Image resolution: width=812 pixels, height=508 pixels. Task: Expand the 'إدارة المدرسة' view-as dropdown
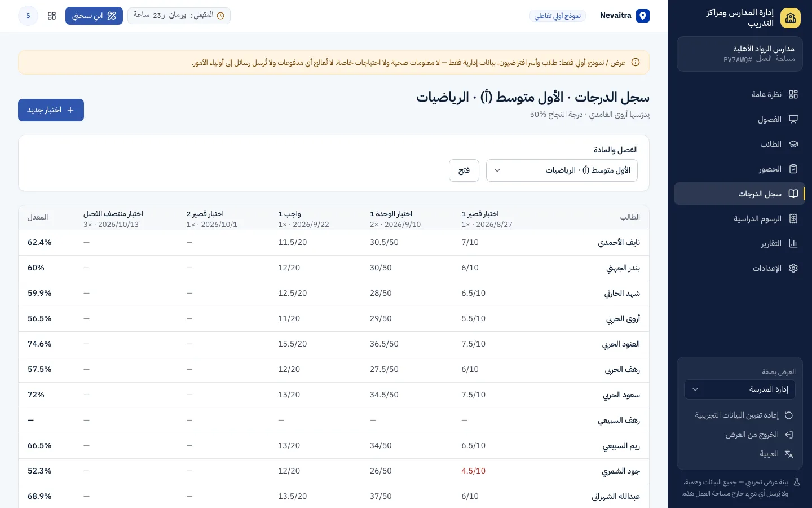coord(740,389)
